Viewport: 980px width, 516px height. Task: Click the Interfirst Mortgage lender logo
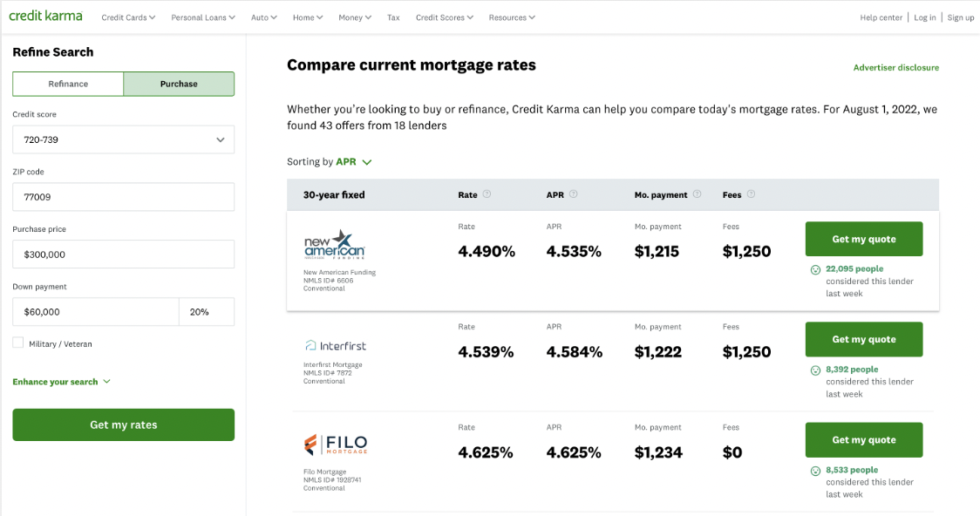tap(335, 344)
